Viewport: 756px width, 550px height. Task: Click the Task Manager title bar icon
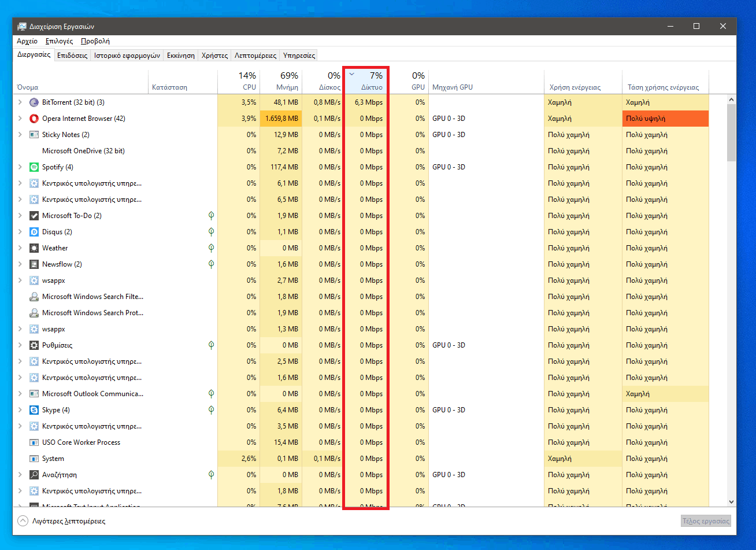click(21, 27)
